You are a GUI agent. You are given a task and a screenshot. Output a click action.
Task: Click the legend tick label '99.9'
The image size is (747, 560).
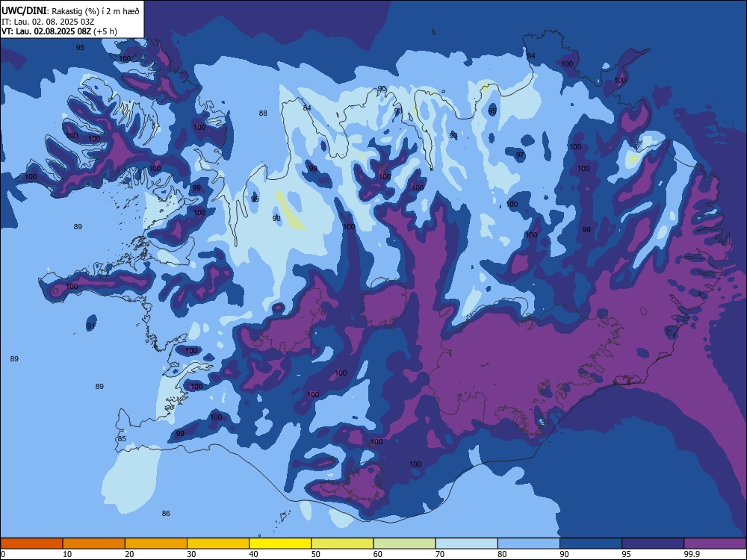(x=692, y=554)
